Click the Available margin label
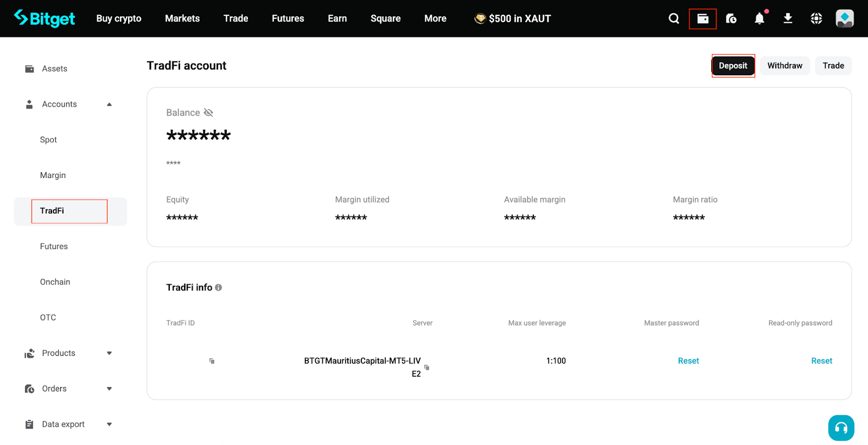Image resolution: width=868 pixels, height=445 pixels. (x=535, y=200)
